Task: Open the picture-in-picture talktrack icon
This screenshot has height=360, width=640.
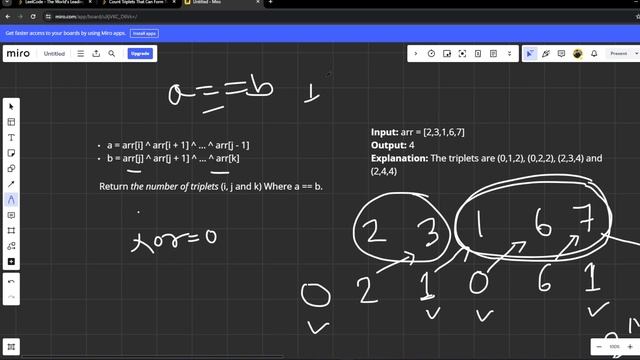Action: pos(447,53)
